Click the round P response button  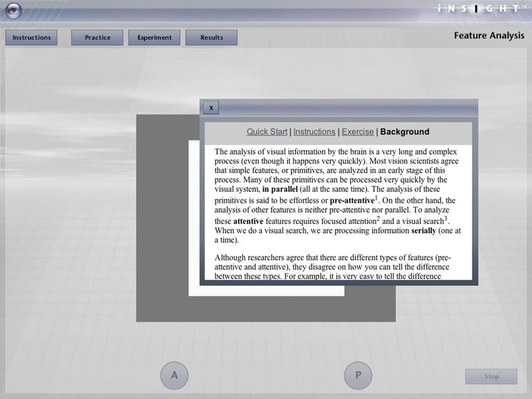click(358, 375)
